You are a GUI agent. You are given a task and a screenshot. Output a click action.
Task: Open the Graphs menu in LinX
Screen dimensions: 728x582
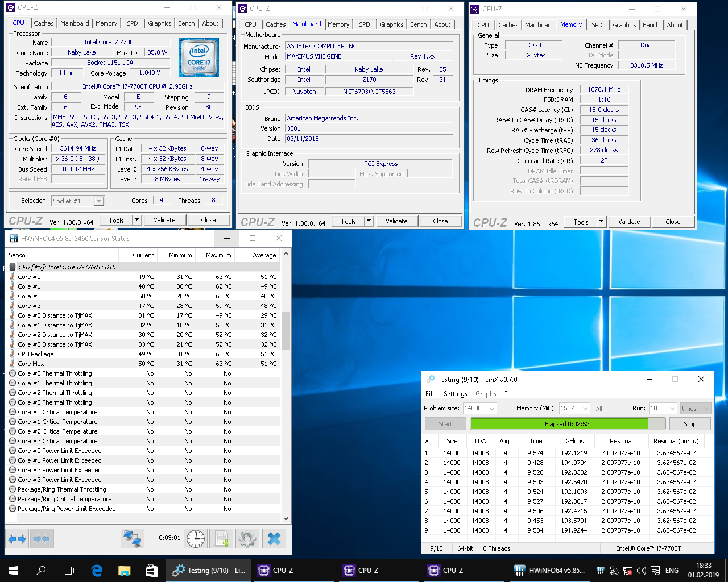coord(486,394)
